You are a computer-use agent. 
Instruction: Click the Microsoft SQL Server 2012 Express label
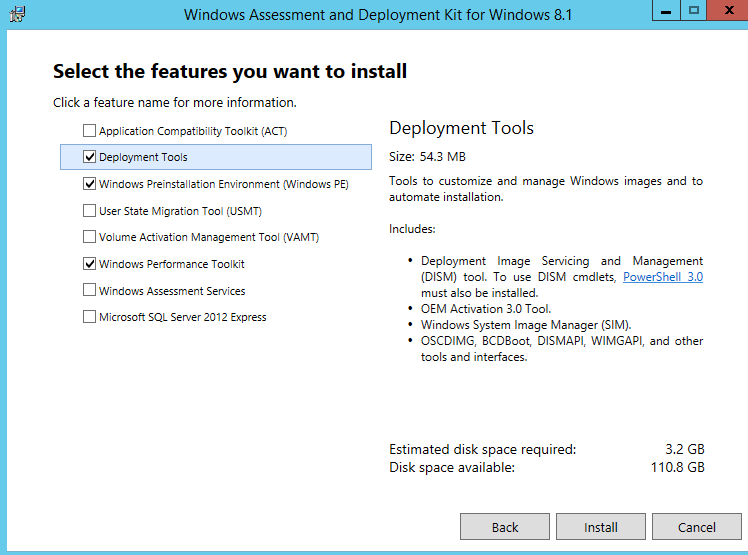point(182,317)
